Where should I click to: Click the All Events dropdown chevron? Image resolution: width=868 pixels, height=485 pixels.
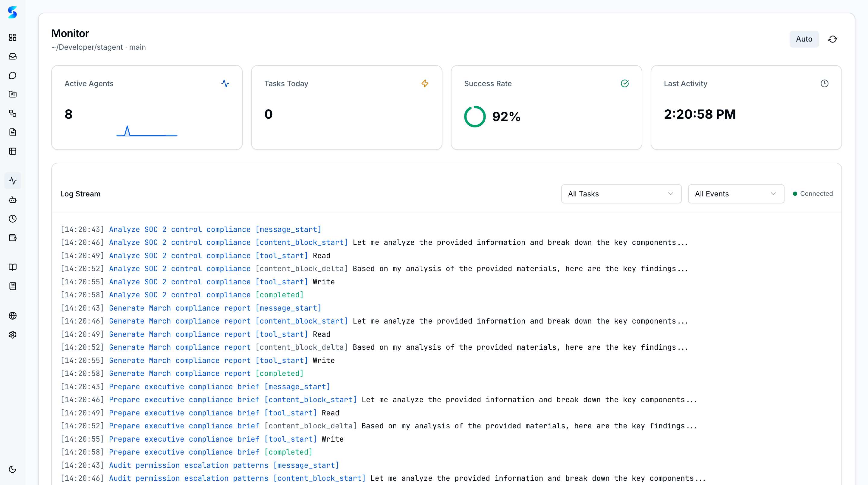[773, 194]
